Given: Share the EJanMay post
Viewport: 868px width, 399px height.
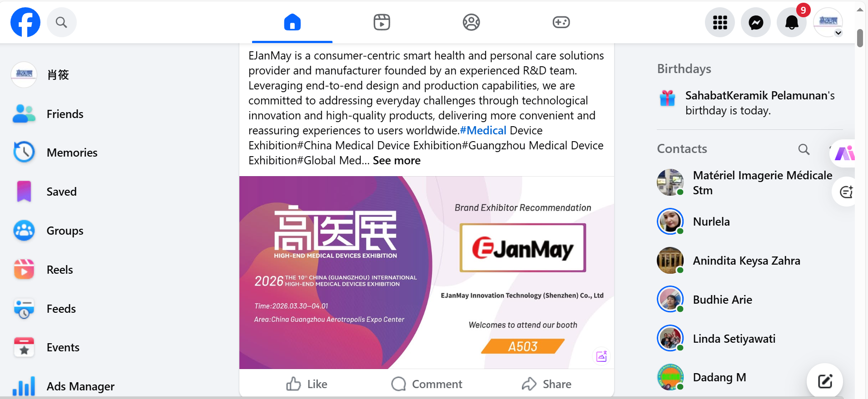Looking at the screenshot, I should click(x=546, y=384).
